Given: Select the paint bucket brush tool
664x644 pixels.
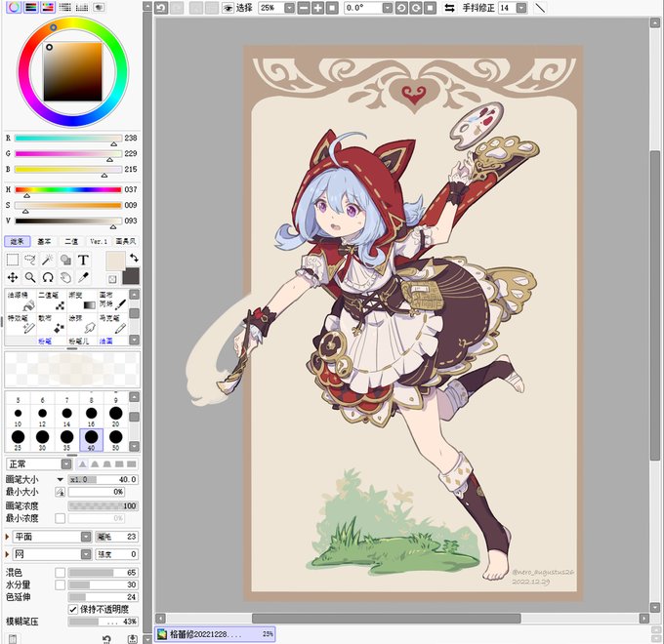Looking at the screenshot, I should [20, 301].
